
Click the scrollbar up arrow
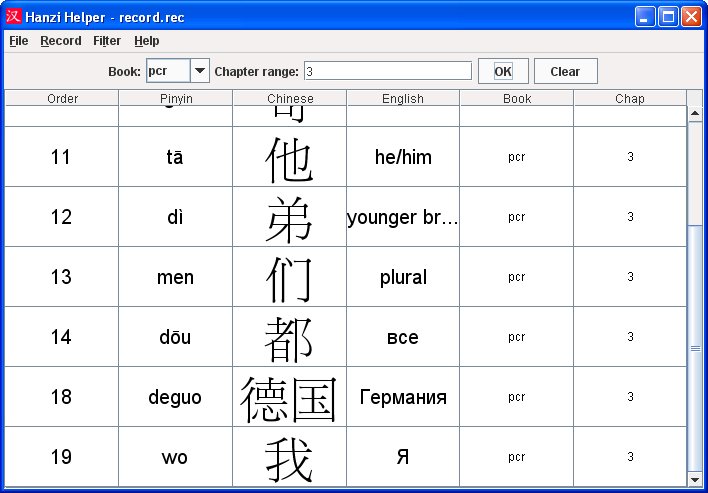[x=695, y=113]
